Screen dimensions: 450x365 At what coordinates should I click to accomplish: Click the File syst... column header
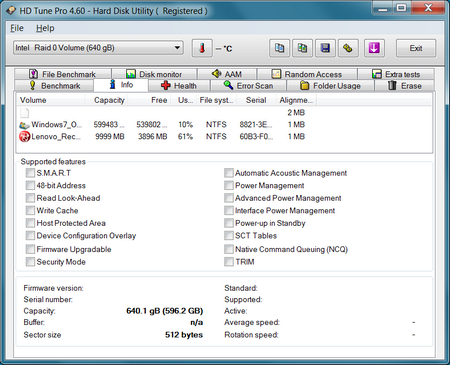(216, 100)
